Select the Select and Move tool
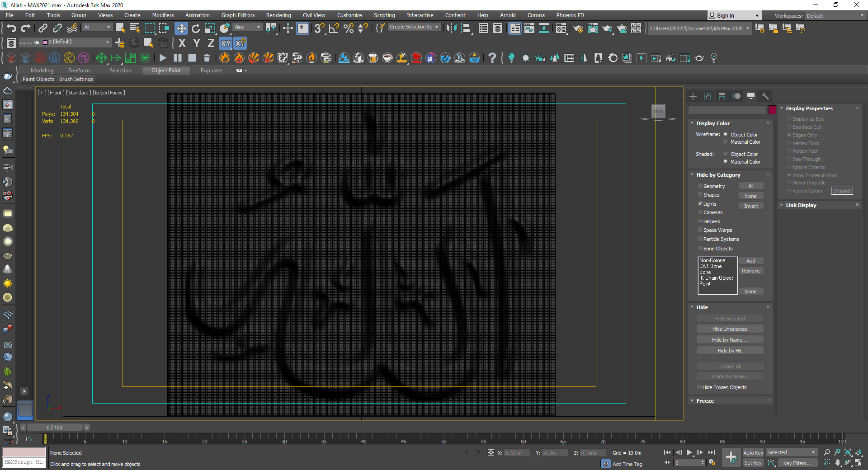The width and height of the screenshot is (868, 470). pyautogui.click(x=181, y=28)
